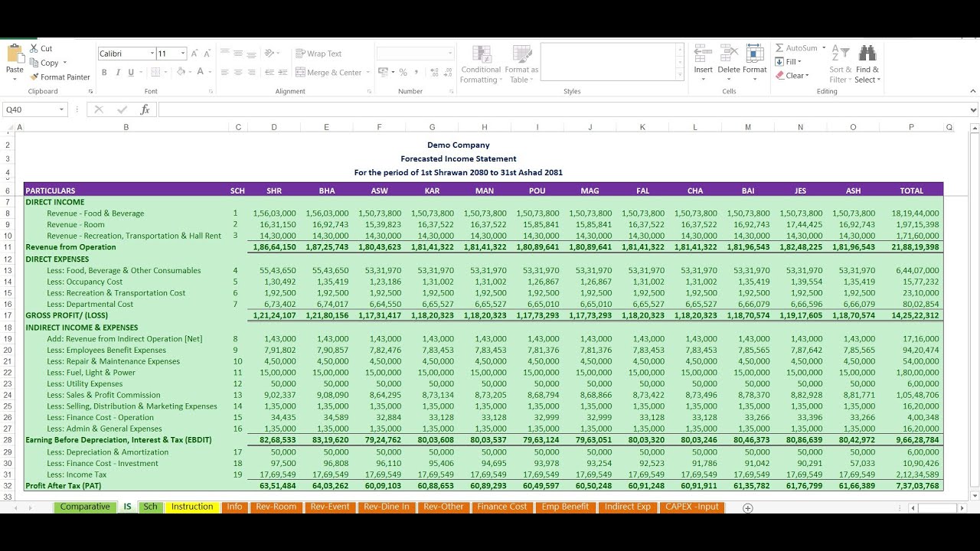980x551 pixels.
Task: Increase font size with the larger A icon
Action: tap(194, 54)
